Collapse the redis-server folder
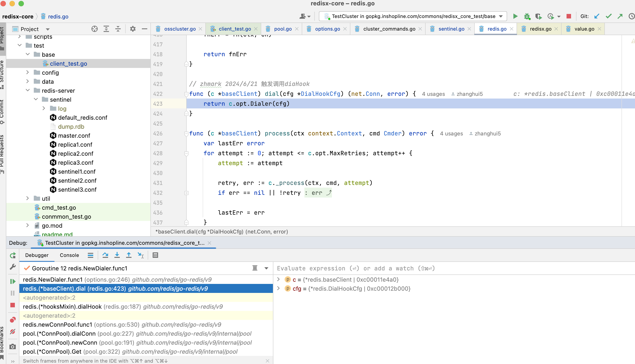 tap(28, 90)
